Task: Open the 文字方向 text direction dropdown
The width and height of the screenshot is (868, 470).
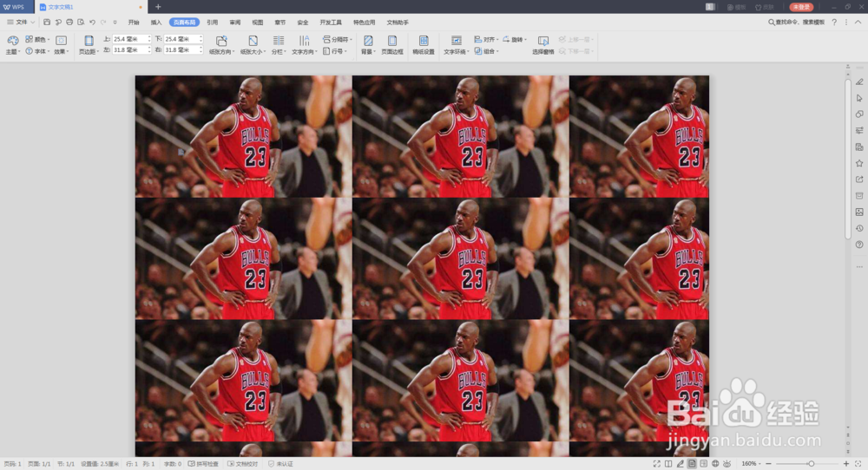Action: click(304, 45)
